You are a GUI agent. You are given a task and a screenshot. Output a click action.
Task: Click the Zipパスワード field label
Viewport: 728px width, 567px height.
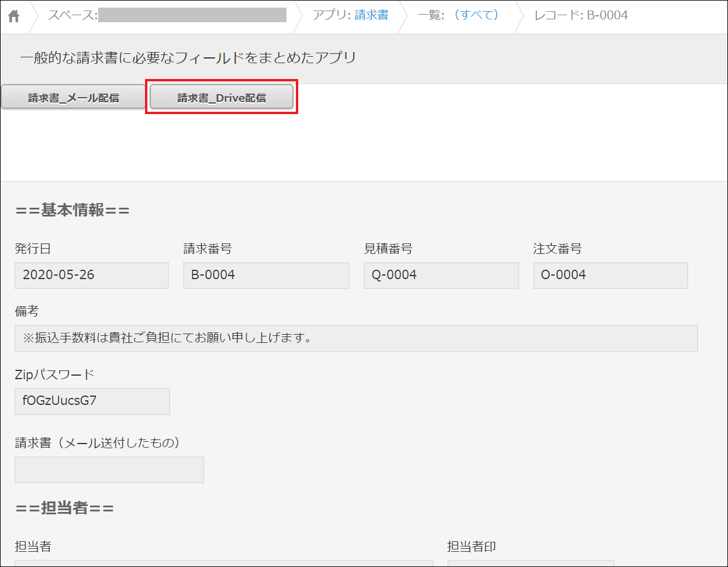(54, 374)
